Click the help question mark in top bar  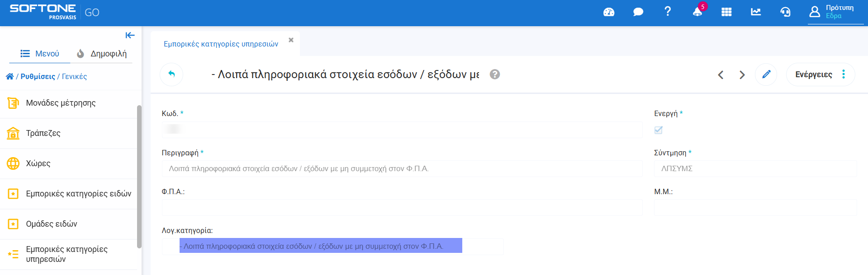click(x=668, y=11)
